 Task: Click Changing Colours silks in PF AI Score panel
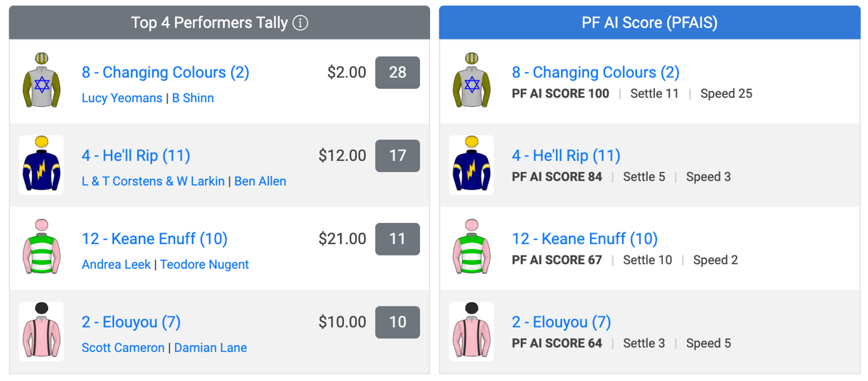pyautogui.click(x=472, y=81)
